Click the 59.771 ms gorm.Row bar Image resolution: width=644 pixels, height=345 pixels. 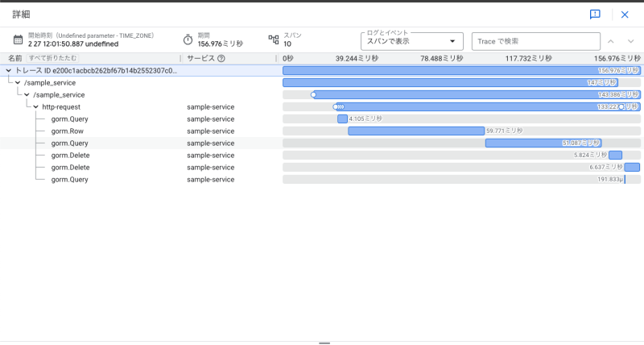pyautogui.click(x=416, y=131)
